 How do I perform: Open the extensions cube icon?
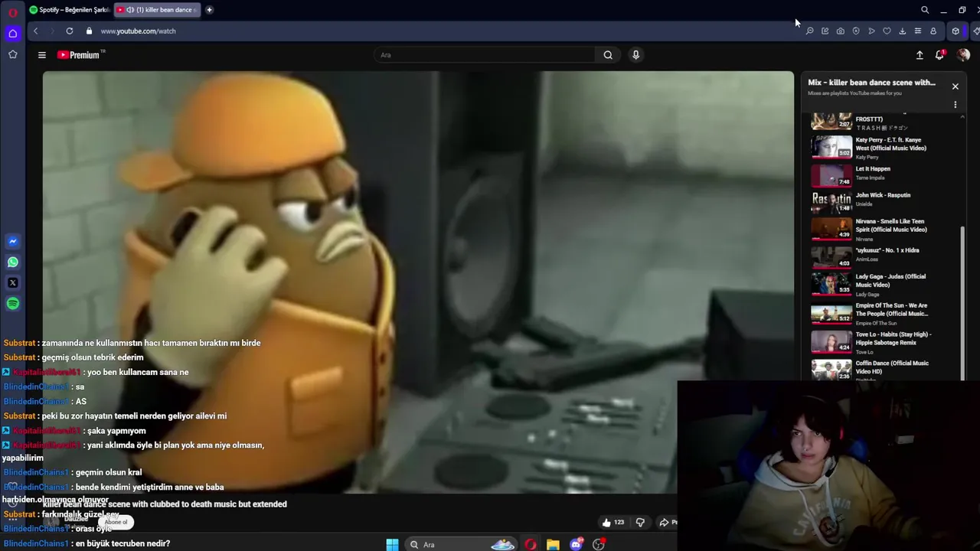(x=955, y=31)
